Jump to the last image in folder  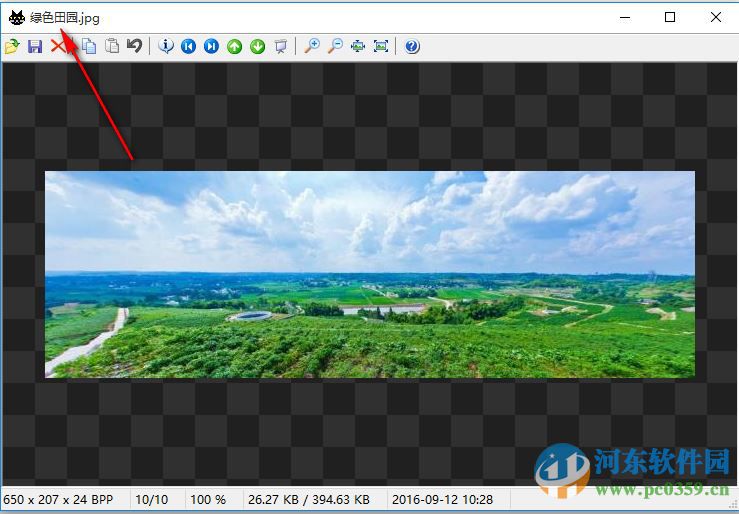coord(212,46)
